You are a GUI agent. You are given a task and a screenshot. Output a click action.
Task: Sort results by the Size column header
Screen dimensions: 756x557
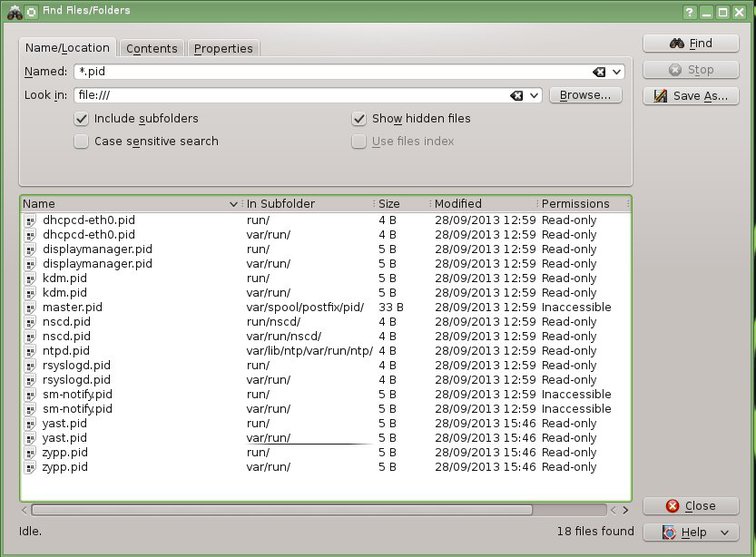[x=402, y=203]
